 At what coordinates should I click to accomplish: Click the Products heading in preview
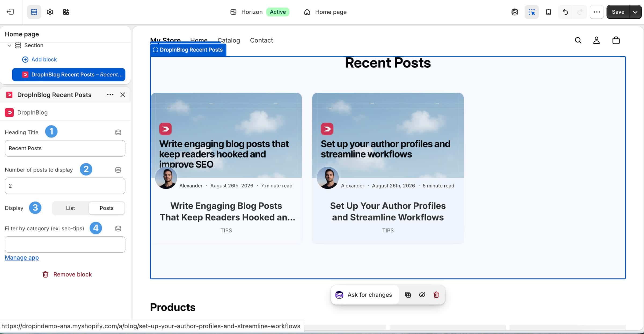(x=173, y=307)
